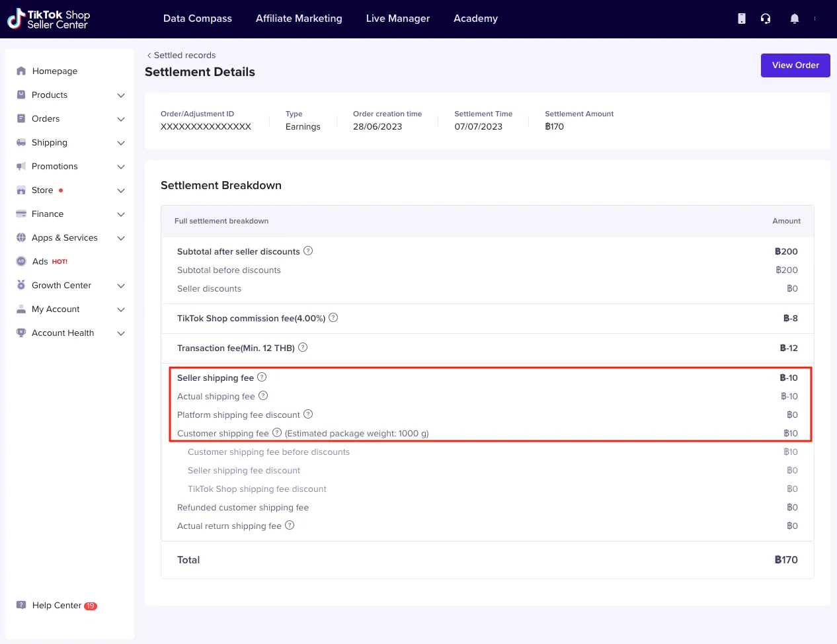Expand the Finance section chevron
This screenshot has height=644, width=837.
pos(121,214)
